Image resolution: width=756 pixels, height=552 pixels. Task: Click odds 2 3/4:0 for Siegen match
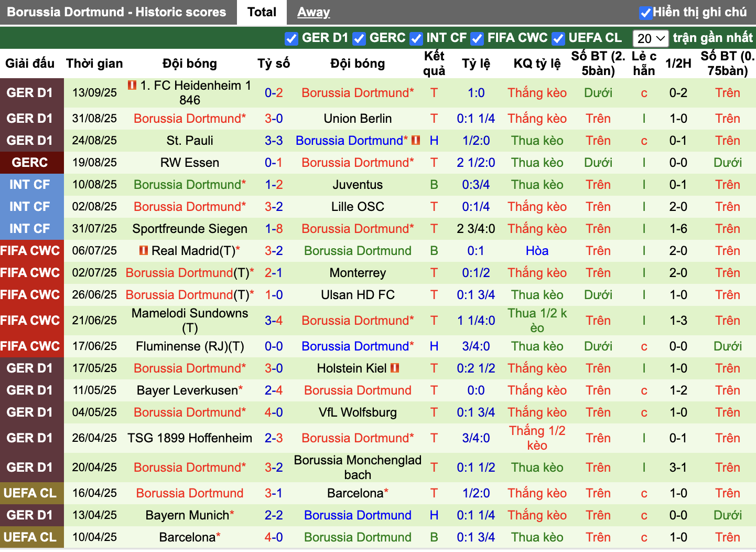click(476, 229)
